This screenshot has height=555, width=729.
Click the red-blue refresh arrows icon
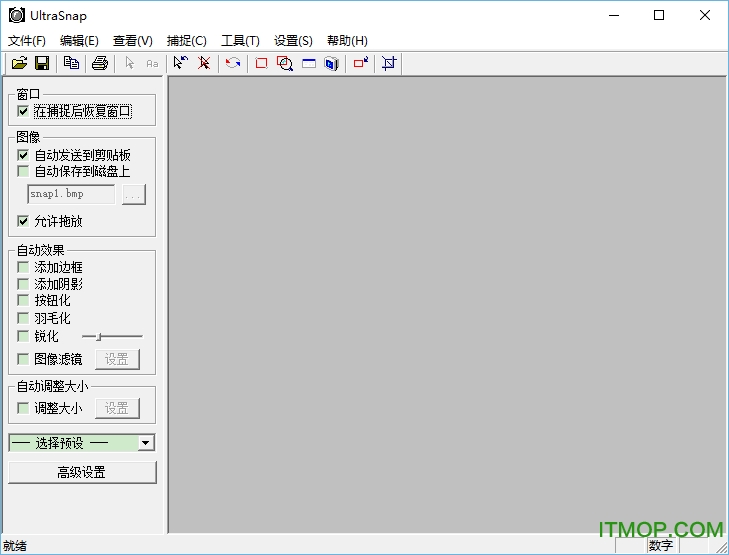coord(232,63)
